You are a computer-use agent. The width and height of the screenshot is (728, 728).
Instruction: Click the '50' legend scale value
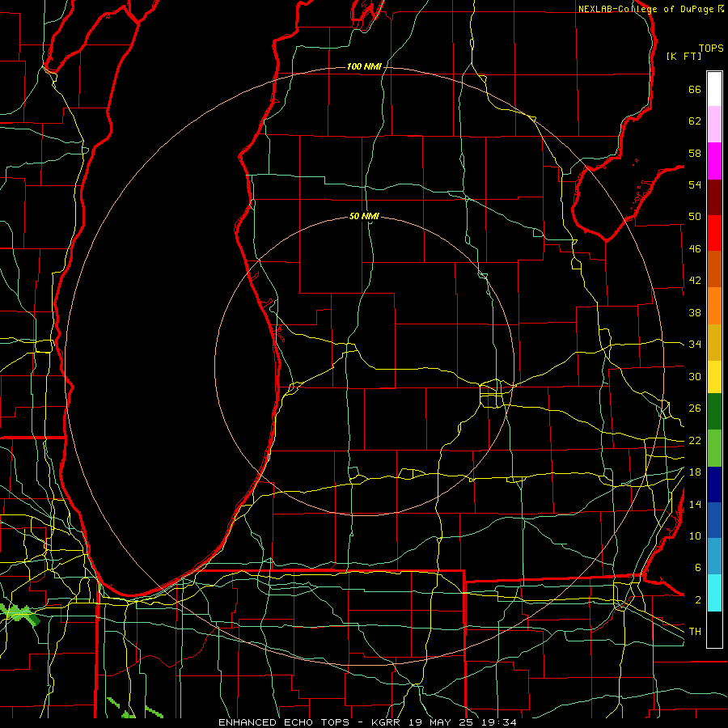pyautogui.click(x=695, y=217)
